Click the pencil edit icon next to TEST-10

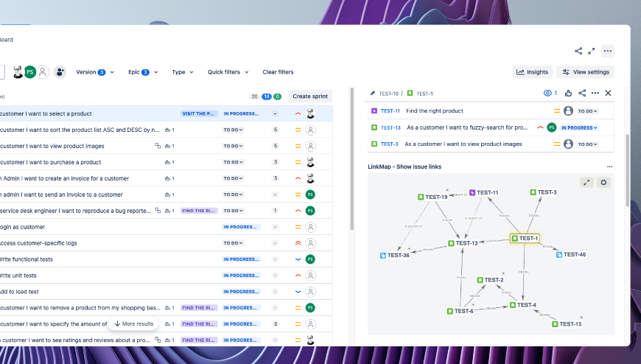pos(372,94)
